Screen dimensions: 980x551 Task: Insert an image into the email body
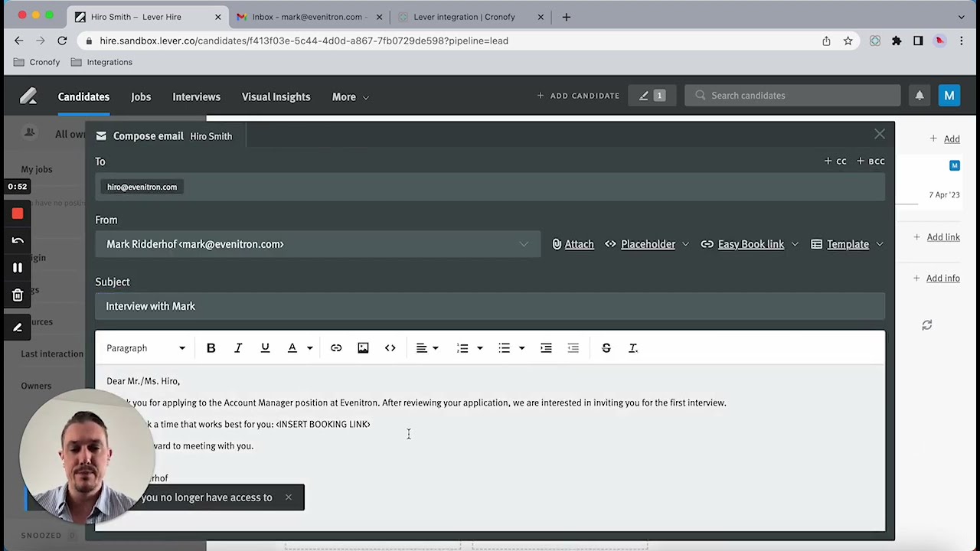tap(363, 348)
